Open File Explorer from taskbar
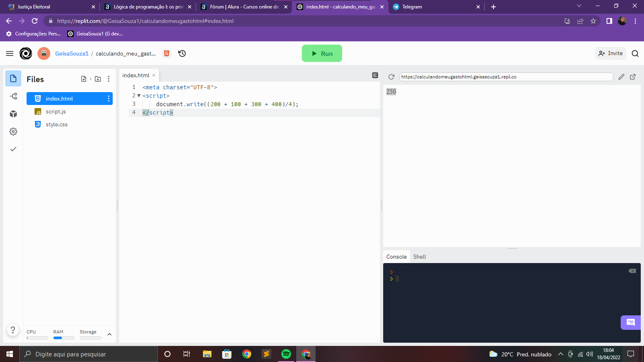This screenshot has width=644, height=362. [207, 354]
